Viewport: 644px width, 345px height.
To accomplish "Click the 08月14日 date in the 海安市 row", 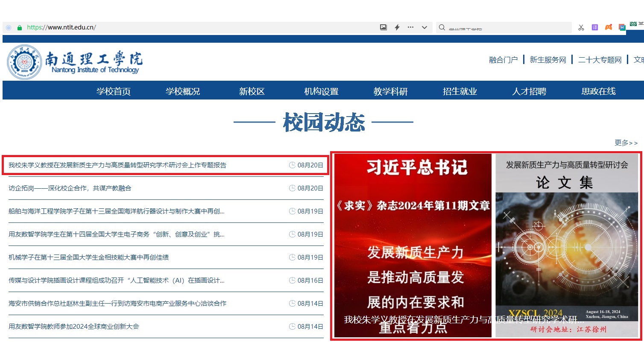I will tap(310, 304).
